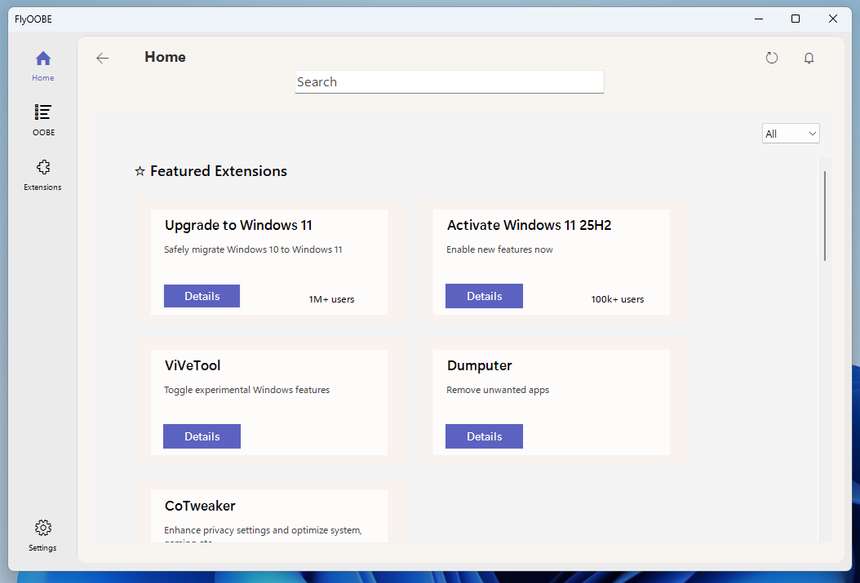Screen dimensions: 860x583
Task: Click the vertical scrollbar thumb
Action: click(x=825, y=215)
